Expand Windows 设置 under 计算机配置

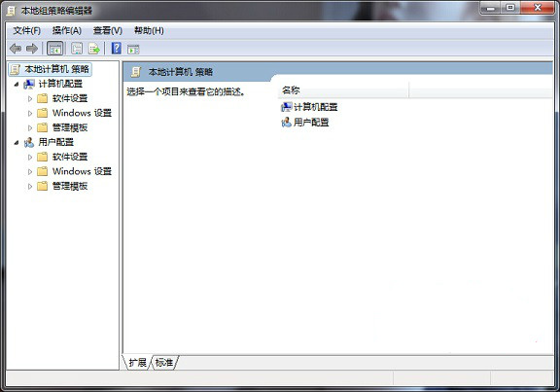[30, 113]
